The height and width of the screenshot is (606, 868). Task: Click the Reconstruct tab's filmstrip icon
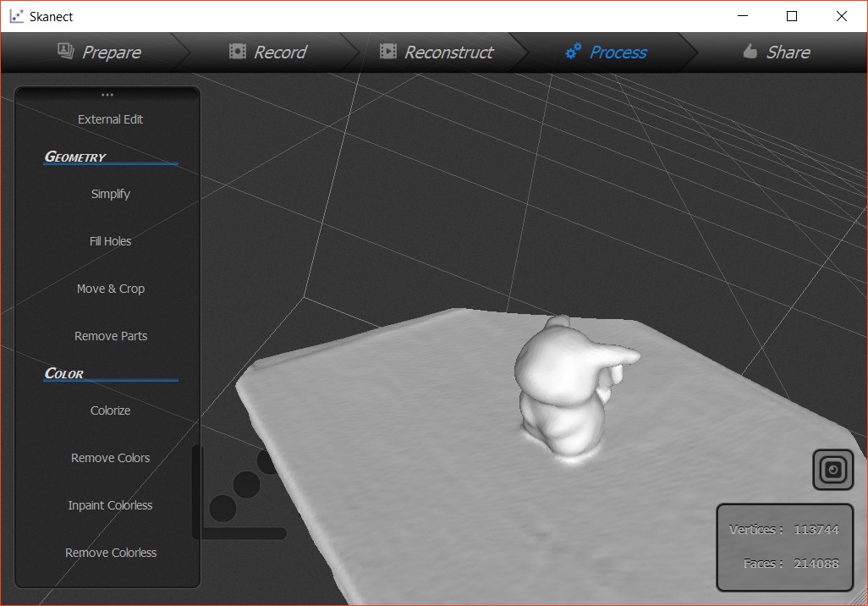(x=388, y=52)
